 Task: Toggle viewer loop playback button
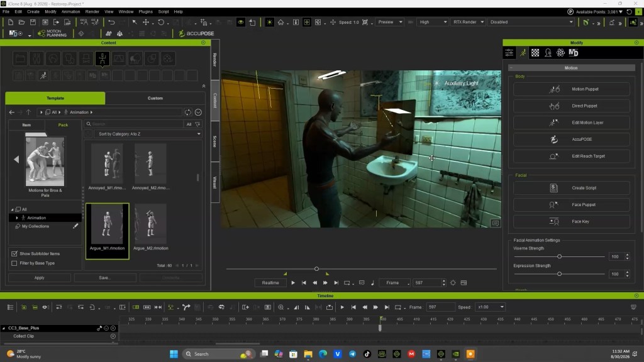coord(347,283)
